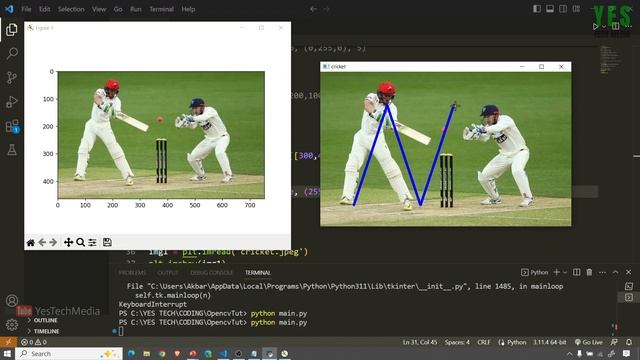Open the Search view in activity bar
This screenshot has width=640, height=360.
click(12, 53)
